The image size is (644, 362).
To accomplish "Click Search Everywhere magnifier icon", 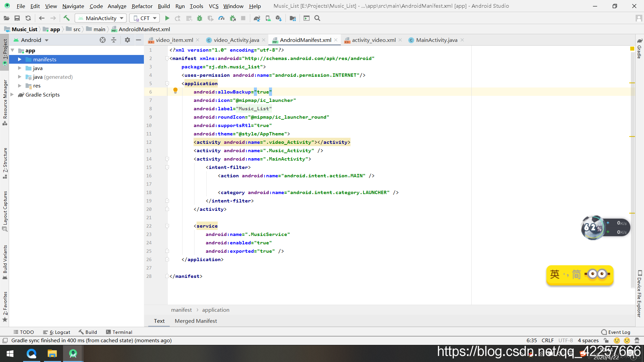I will tap(317, 18).
